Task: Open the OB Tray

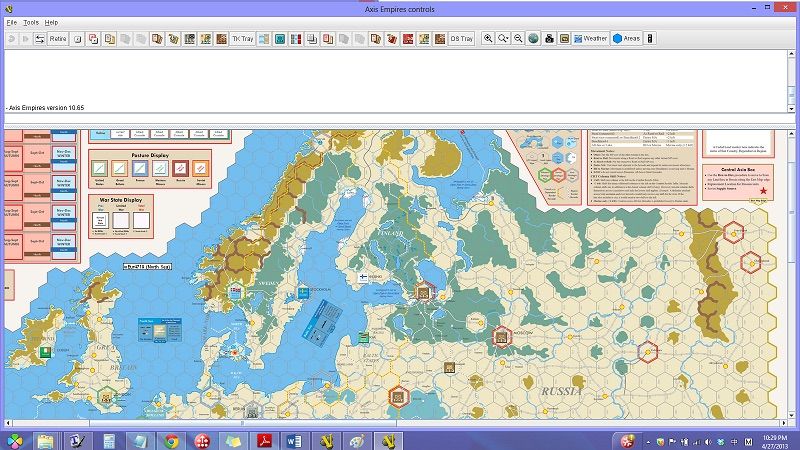Action: click(461, 39)
